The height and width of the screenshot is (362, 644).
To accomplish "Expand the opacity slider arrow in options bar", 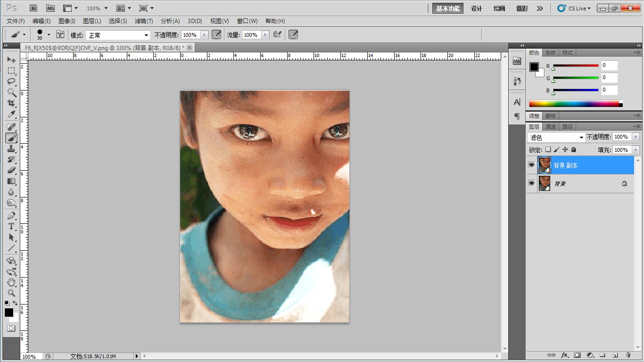I will tap(204, 35).
